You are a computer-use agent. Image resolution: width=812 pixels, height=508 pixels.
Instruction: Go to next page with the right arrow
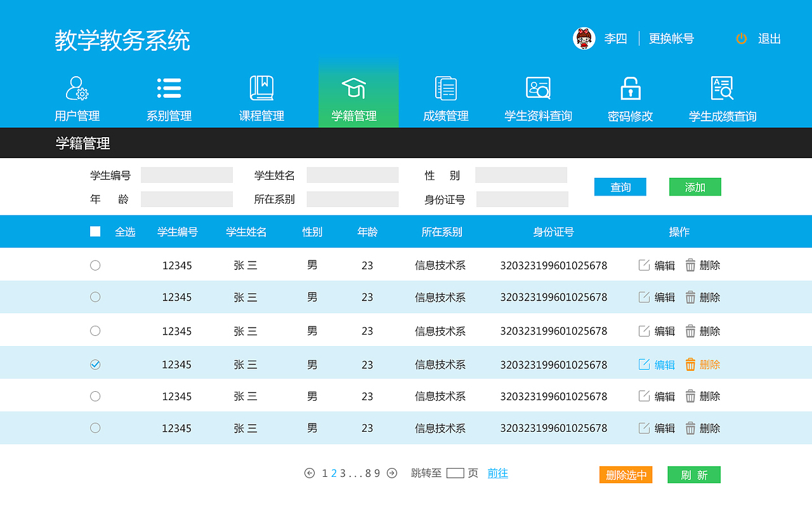pos(392,473)
